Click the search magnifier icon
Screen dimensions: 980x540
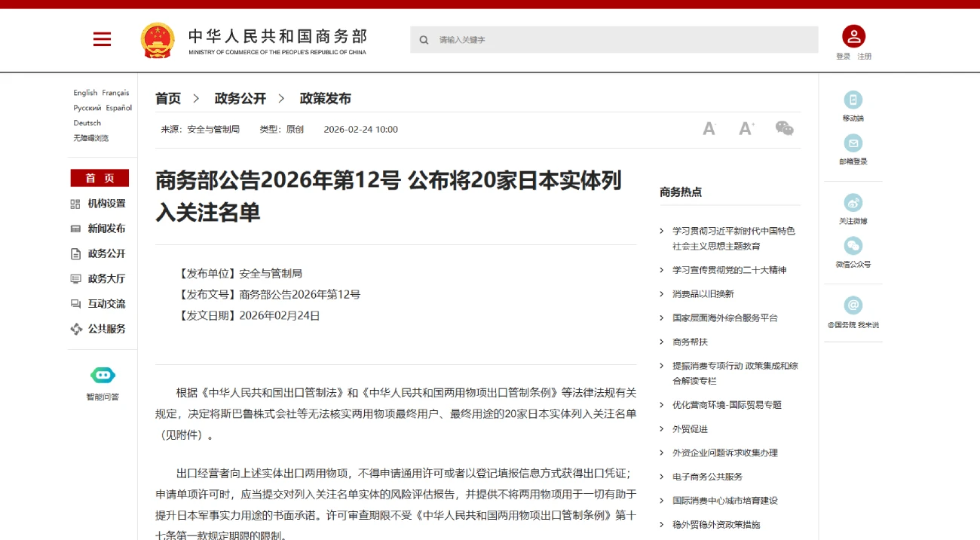(x=424, y=40)
